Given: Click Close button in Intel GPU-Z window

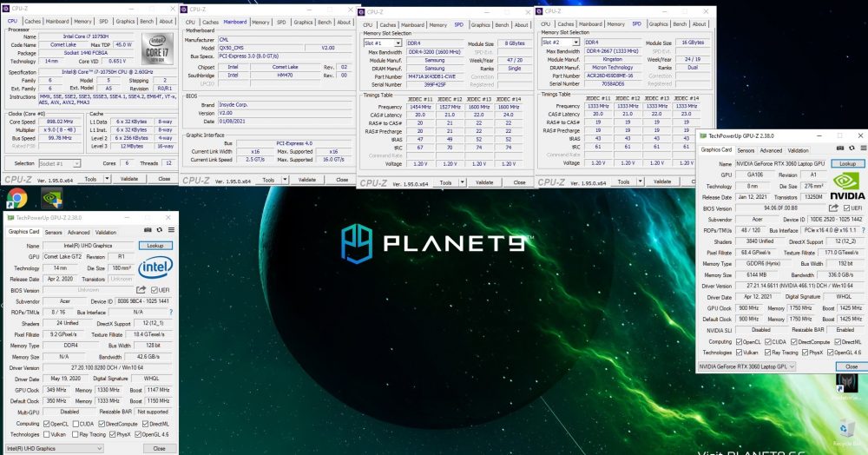Looking at the screenshot, I should pos(160,448).
